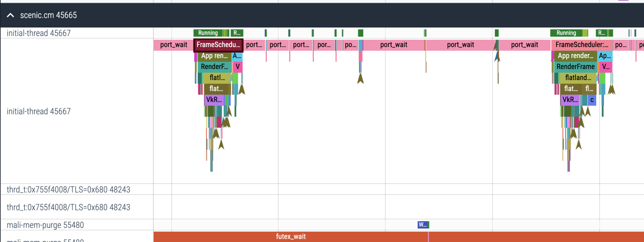This screenshot has width=644, height=242.
Task: Click the brown fl... slice
Action: (x=589, y=89)
